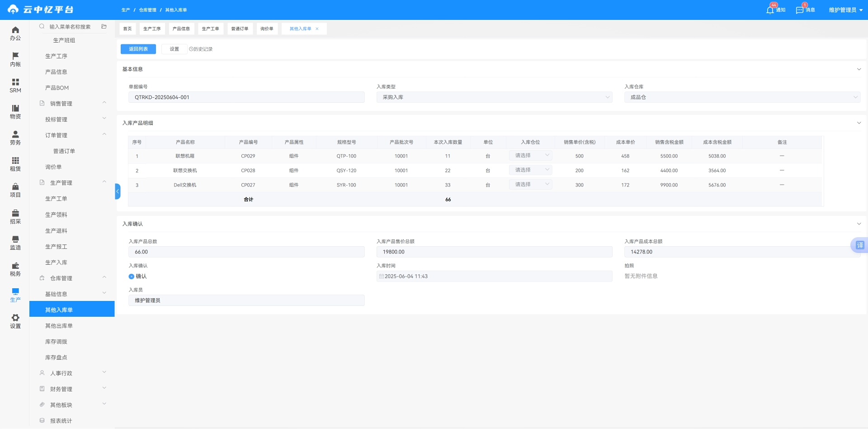
Task: Open the 入库类型 dropdown
Action: pyautogui.click(x=494, y=97)
